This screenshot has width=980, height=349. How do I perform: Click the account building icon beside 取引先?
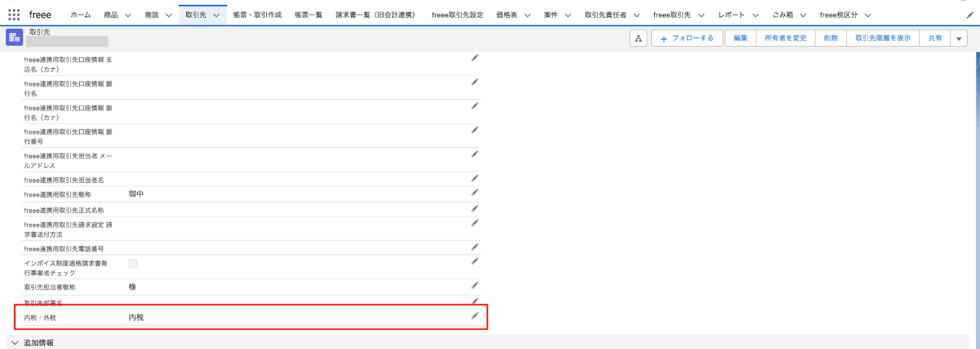coord(14,37)
